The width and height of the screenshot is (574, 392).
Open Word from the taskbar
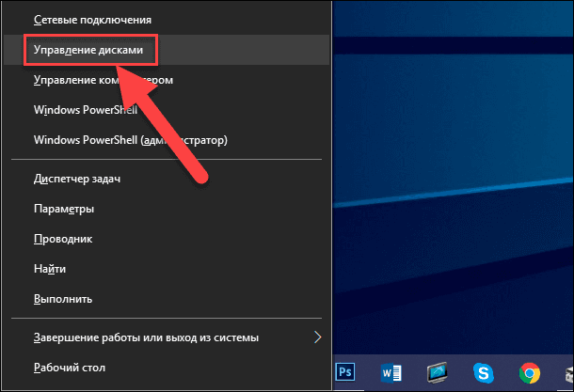[391, 373]
